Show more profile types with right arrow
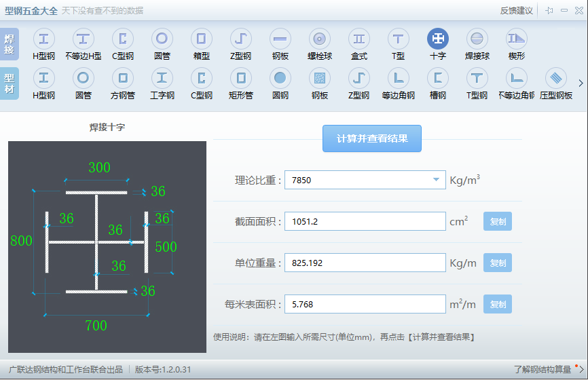The width and height of the screenshot is (588, 380). (x=581, y=83)
